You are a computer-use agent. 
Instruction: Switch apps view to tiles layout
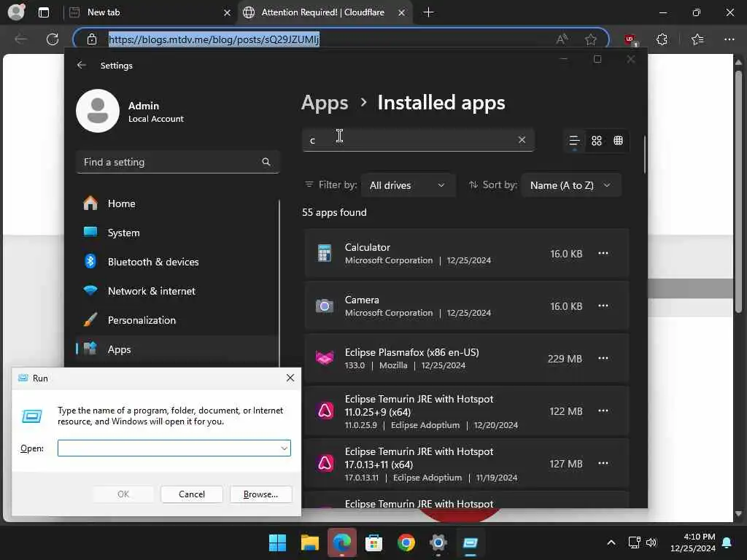click(619, 141)
